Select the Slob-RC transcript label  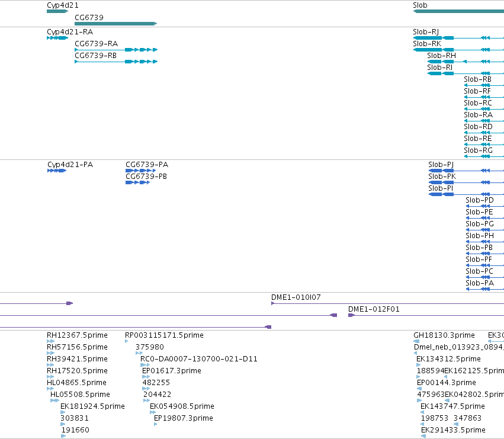pyautogui.click(x=477, y=103)
